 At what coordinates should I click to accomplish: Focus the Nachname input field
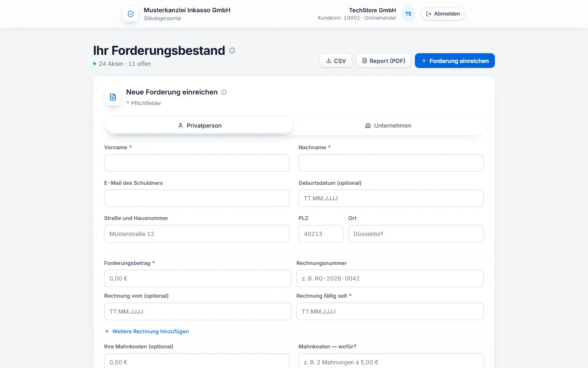pyautogui.click(x=391, y=163)
